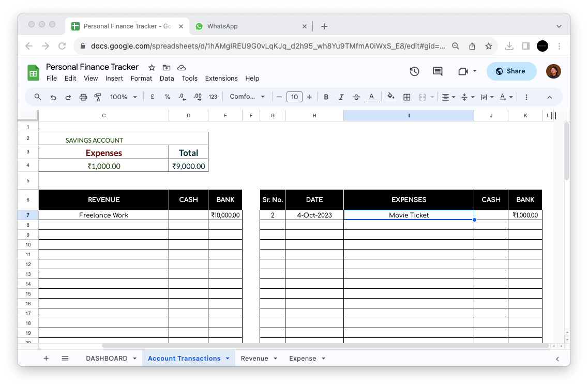This screenshot has height=388, width=588.
Task: Hide the menus with collapse chevron
Action: click(549, 97)
